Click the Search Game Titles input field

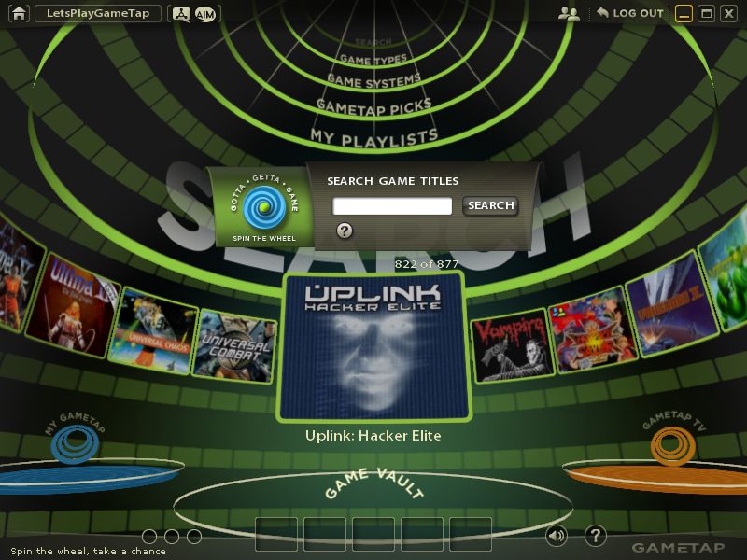[x=392, y=205]
